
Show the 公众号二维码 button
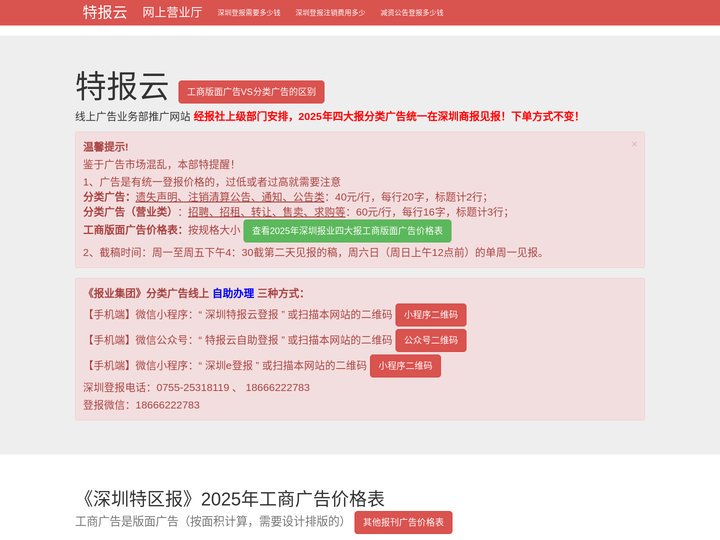(431, 340)
